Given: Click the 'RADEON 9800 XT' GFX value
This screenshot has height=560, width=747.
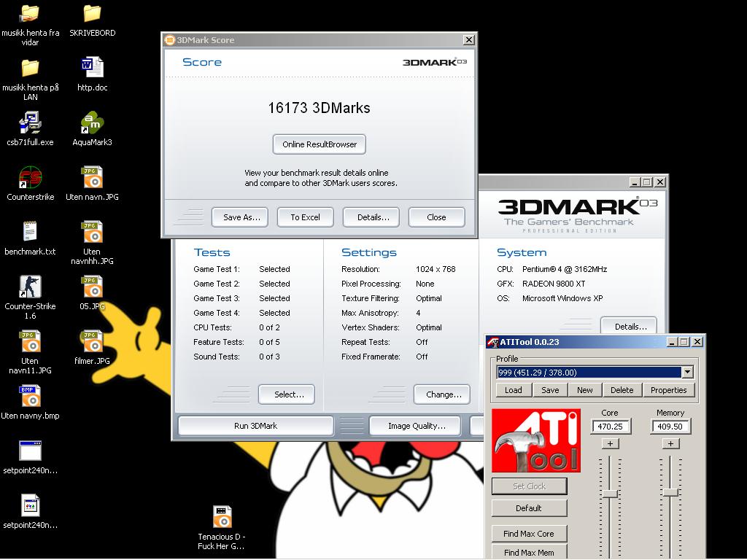Looking at the screenshot, I should 554,284.
